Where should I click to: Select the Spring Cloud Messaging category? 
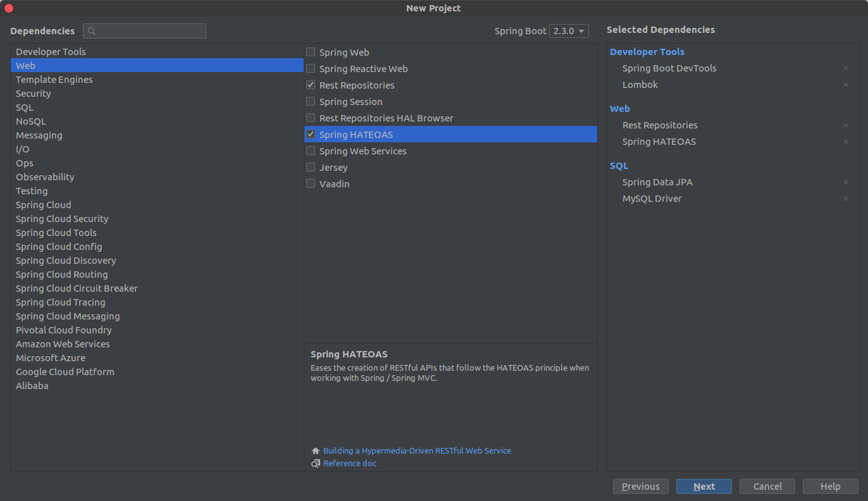[157, 316]
